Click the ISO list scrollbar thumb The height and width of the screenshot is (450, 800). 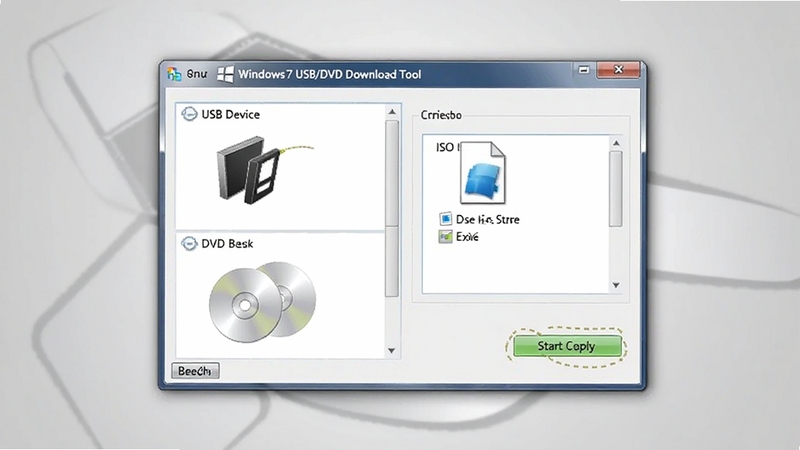pyautogui.click(x=616, y=189)
